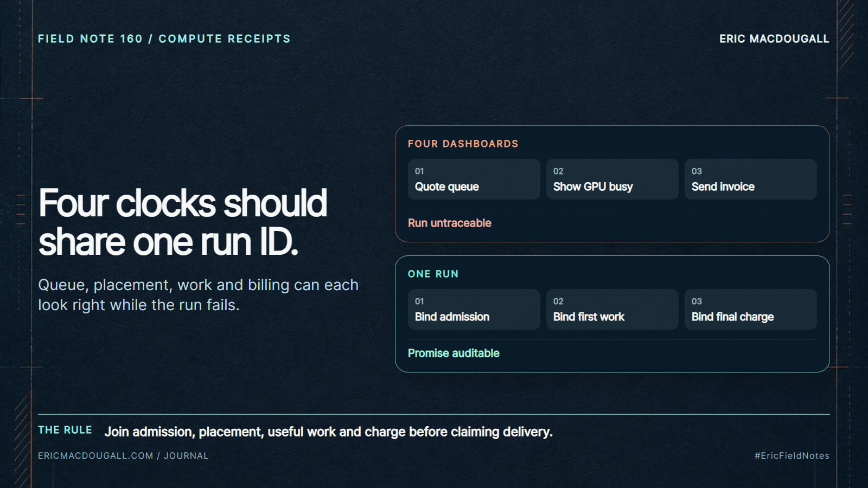
Task: Select the Bind admission card
Action: [x=474, y=309]
